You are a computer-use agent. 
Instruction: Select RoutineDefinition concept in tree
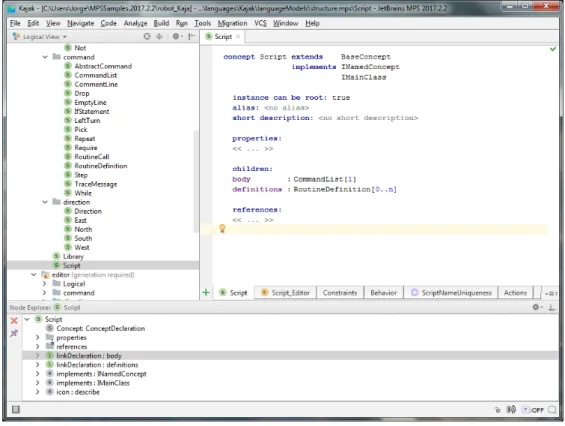pyautogui.click(x=101, y=166)
